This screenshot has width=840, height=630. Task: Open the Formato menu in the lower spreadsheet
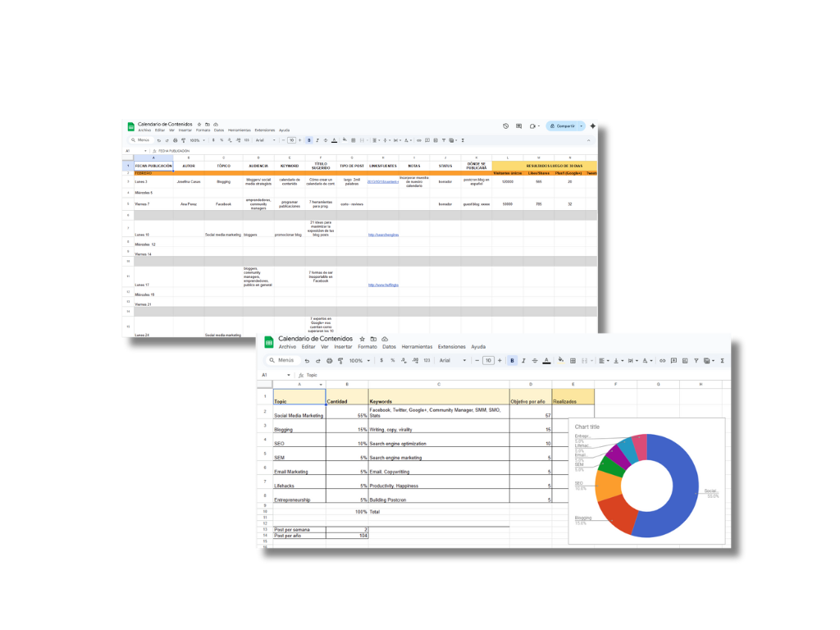[367, 347]
